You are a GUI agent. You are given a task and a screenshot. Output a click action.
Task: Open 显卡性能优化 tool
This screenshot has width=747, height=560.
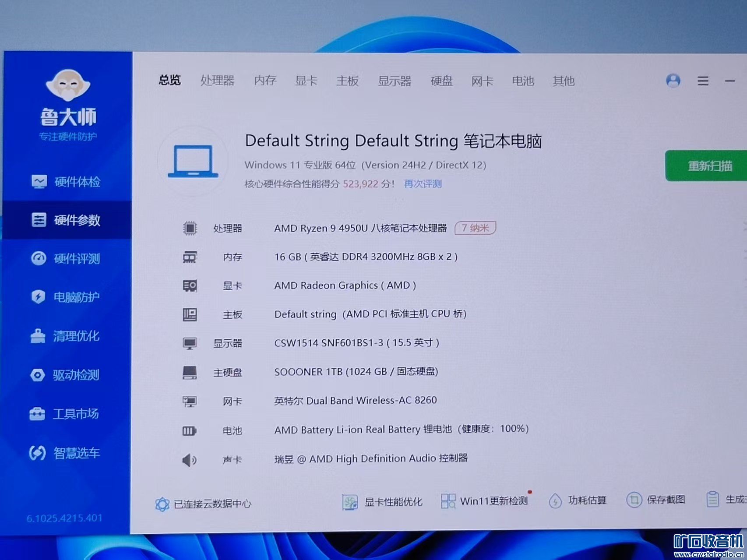(382, 502)
